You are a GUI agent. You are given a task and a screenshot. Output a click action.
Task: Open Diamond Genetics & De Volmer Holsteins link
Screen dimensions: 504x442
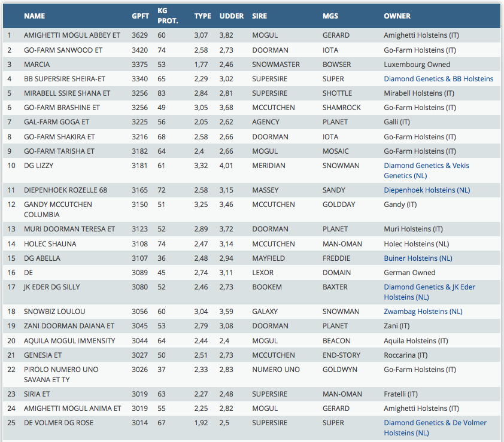pyautogui.click(x=435, y=423)
